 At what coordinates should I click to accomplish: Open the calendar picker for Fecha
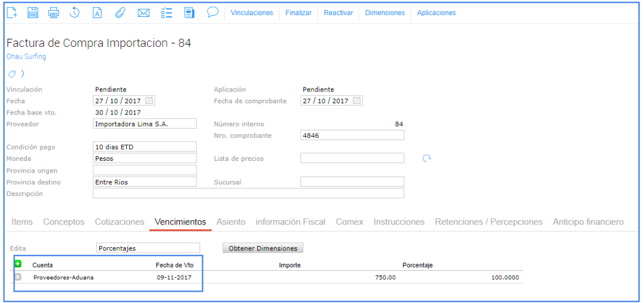point(149,100)
